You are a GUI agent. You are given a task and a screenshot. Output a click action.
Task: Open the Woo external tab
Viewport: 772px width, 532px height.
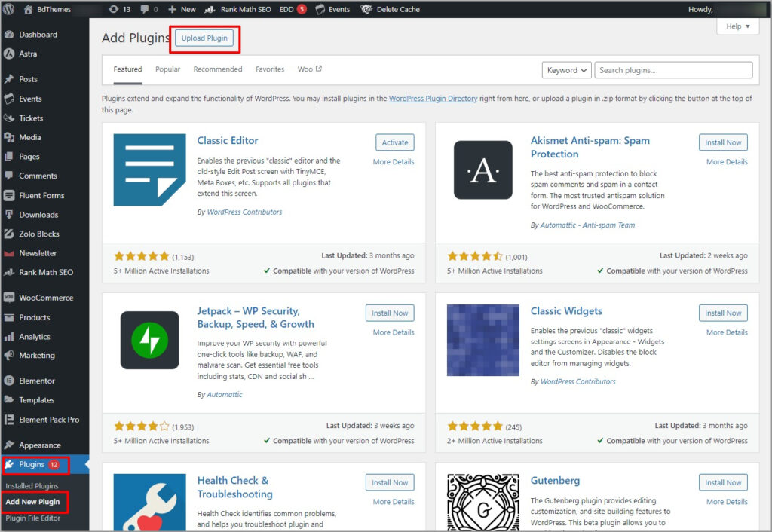(309, 69)
